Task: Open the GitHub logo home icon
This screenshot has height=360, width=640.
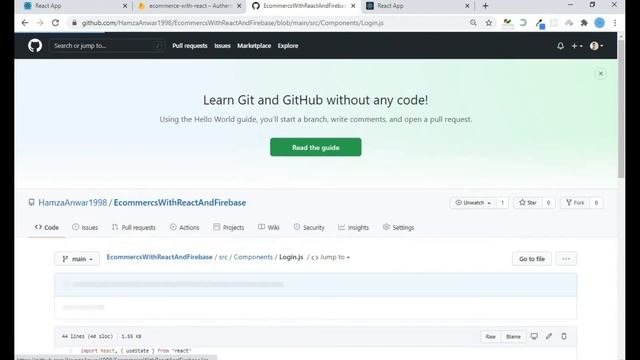Action: (35, 46)
